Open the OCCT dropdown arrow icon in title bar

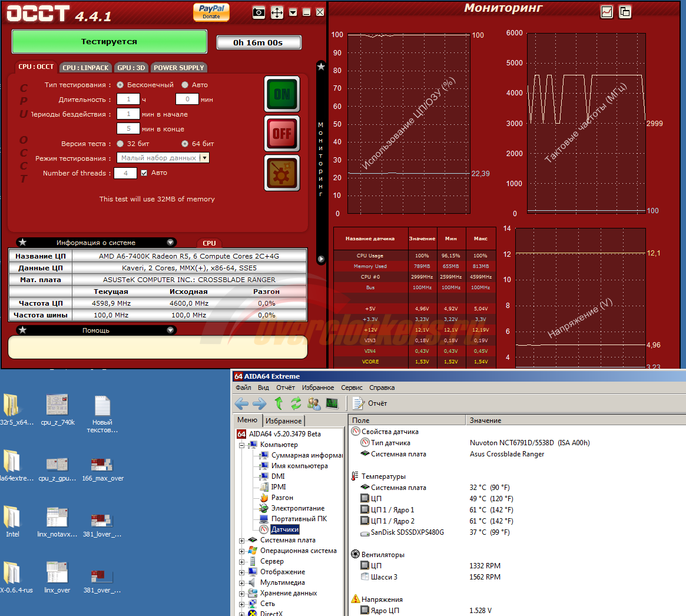coord(293,12)
